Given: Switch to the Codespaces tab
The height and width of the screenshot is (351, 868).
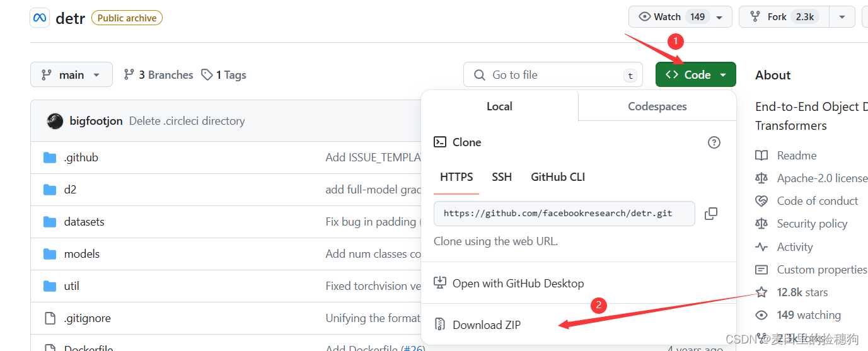Looking at the screenshot, I should (657, 106).
